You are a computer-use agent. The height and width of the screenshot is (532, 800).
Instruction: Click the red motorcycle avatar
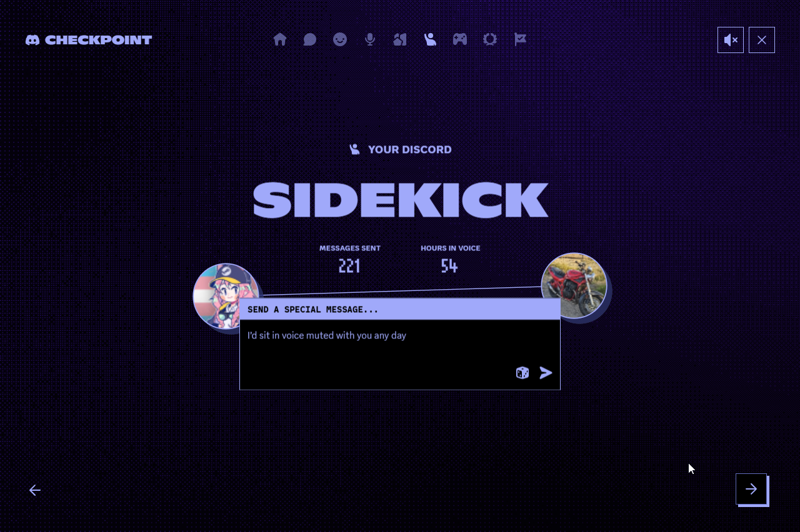(x=574, y=286)
